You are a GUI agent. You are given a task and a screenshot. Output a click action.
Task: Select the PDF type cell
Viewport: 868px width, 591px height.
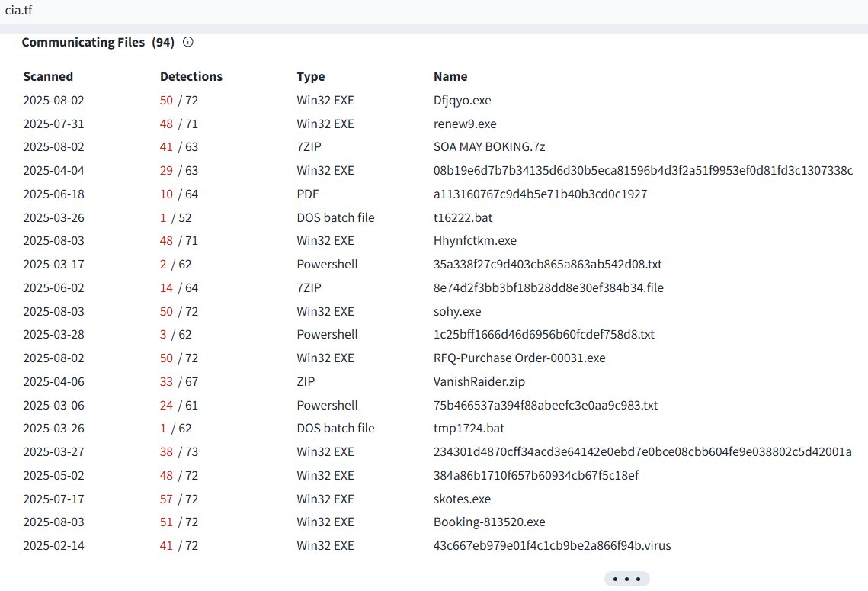(x=308, y=194)
